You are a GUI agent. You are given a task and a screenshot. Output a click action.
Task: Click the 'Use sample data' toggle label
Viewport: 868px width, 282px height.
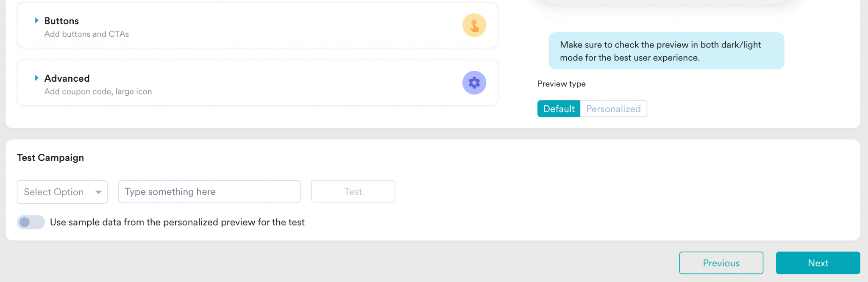coord(177,222)
